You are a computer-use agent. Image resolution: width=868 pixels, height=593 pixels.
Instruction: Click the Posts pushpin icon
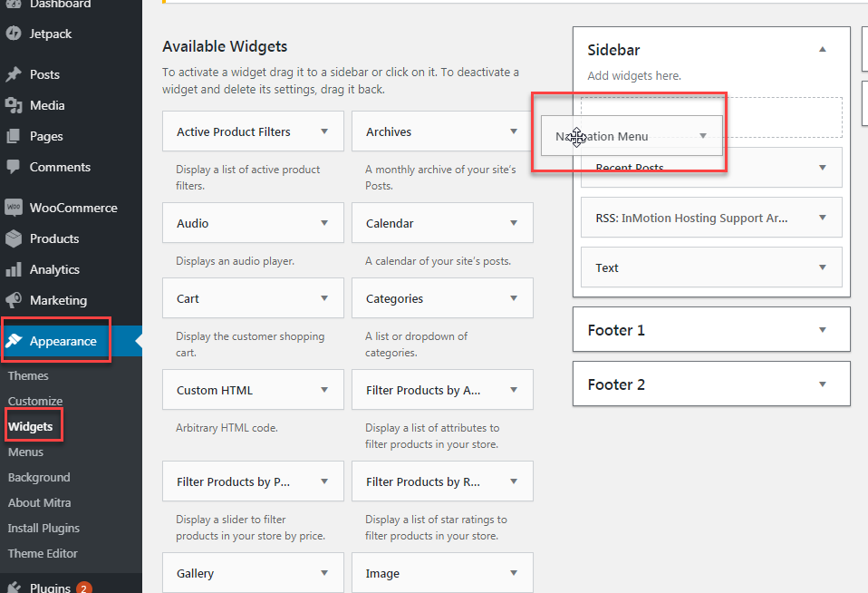pyautogui.click(x=14, y=74)
